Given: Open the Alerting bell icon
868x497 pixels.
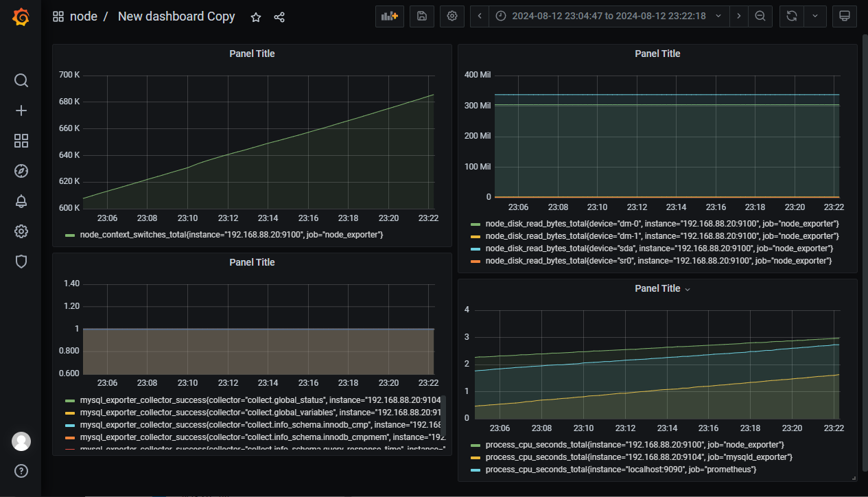Looking at the screenshot, I should click(21, 201).
